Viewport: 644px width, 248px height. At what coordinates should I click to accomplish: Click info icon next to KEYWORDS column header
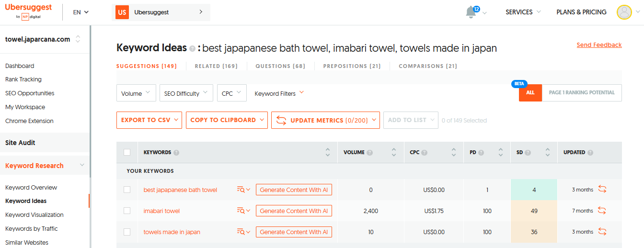click(176, 153)
